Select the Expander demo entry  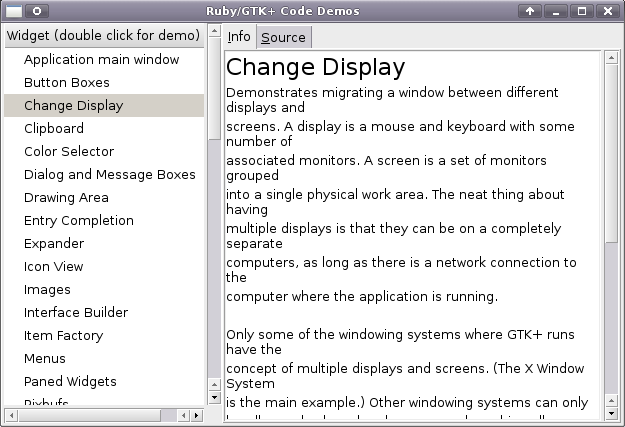pos(54,243)
